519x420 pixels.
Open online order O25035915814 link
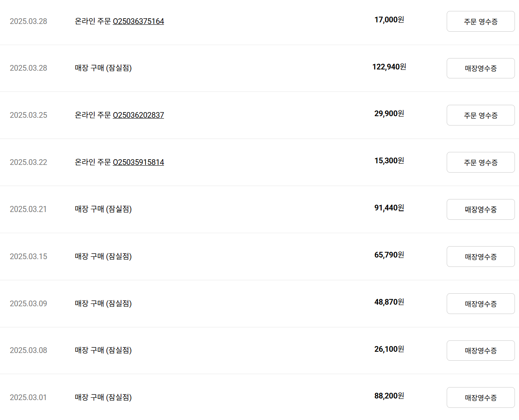pos(138,162)
